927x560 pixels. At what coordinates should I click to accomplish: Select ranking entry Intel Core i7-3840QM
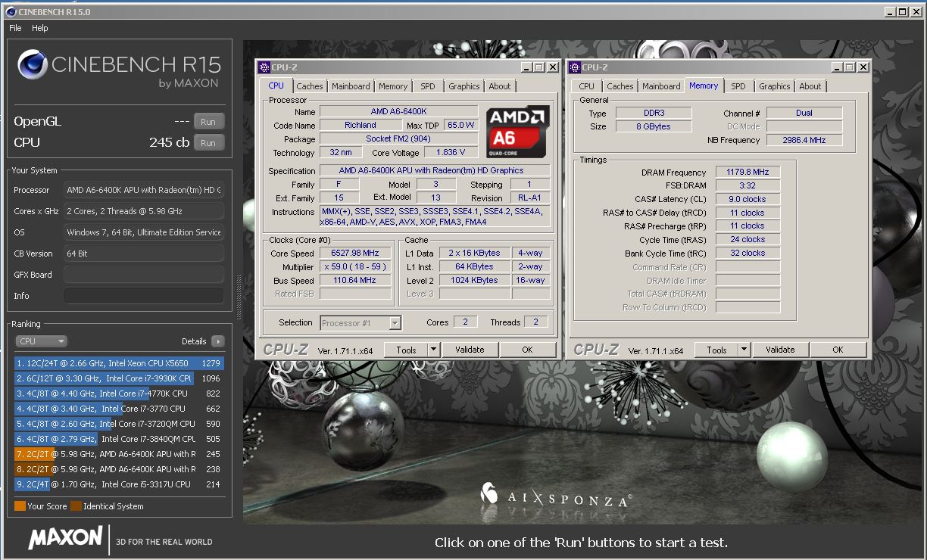[119, 439]
